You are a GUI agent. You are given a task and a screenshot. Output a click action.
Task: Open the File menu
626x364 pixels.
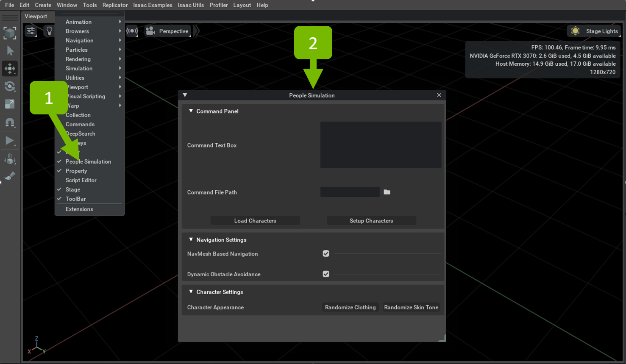pyautogui.click(x=10, y=5)
